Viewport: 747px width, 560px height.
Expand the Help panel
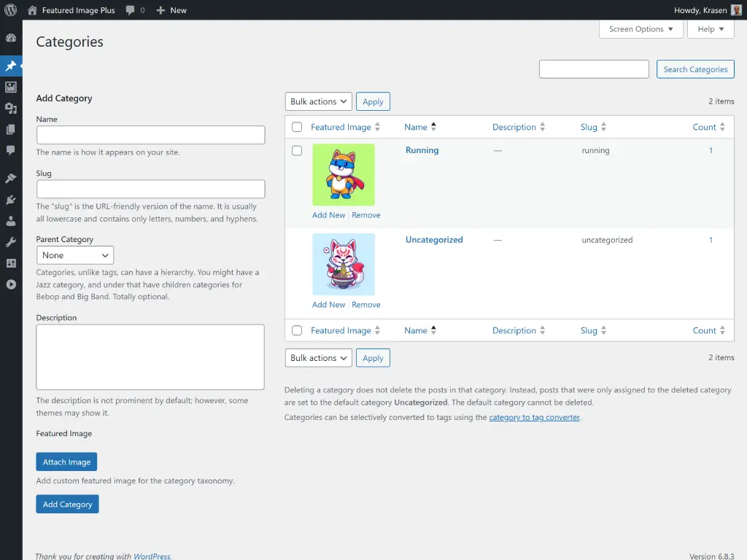tap(710, 29)
